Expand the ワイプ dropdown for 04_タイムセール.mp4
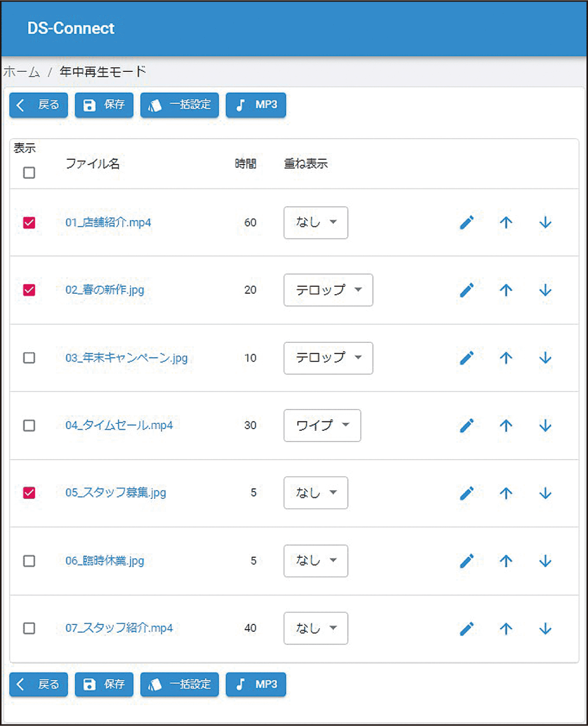The width and height of the screenshot is (588, 726). point(322,426)
